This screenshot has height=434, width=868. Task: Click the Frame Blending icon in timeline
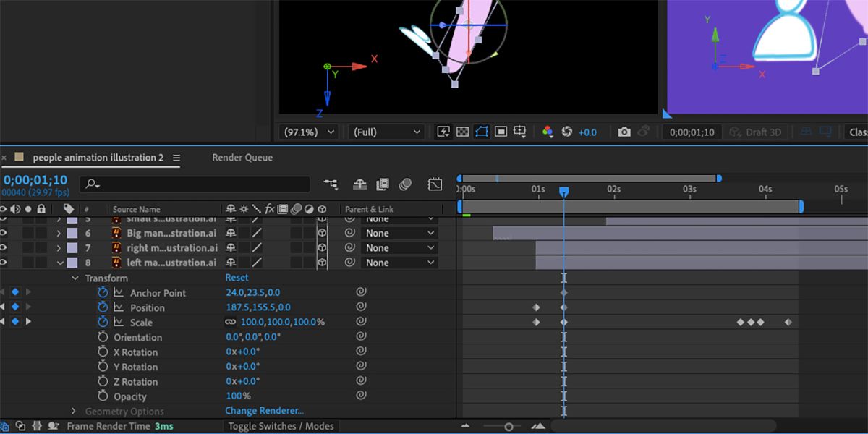click(x=383, y=184)
